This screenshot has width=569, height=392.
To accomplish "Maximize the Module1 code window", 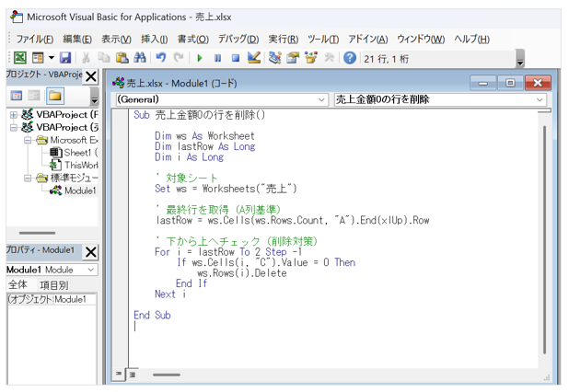I will tap(510, 83).
